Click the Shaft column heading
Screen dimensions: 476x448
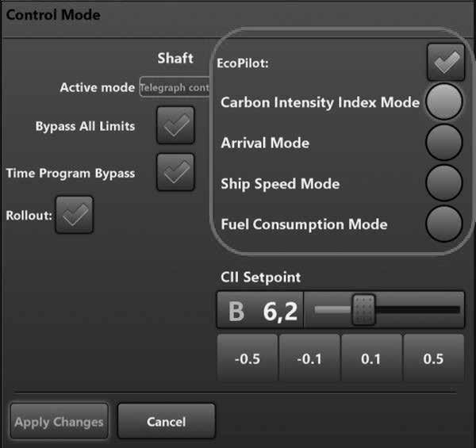pyautogui.click(x=175, y=58)
